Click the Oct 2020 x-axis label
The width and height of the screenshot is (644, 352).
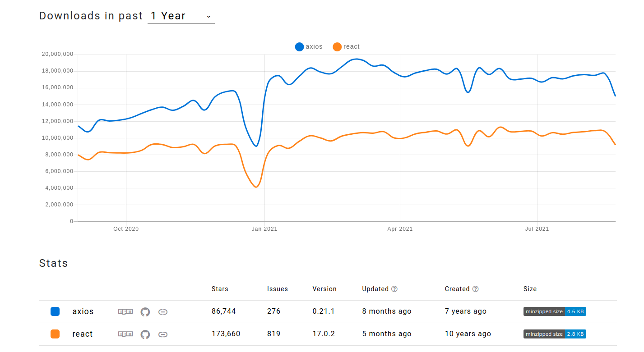[126, 229]
